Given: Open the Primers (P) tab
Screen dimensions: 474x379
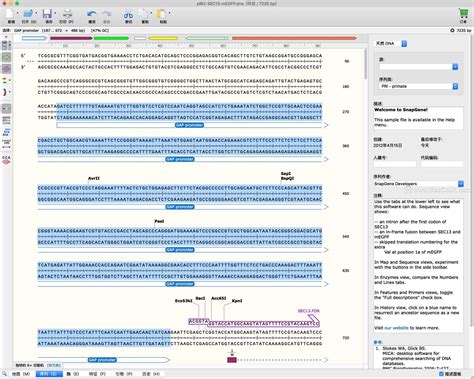Looking at the screenshot, I should [124, 374].
